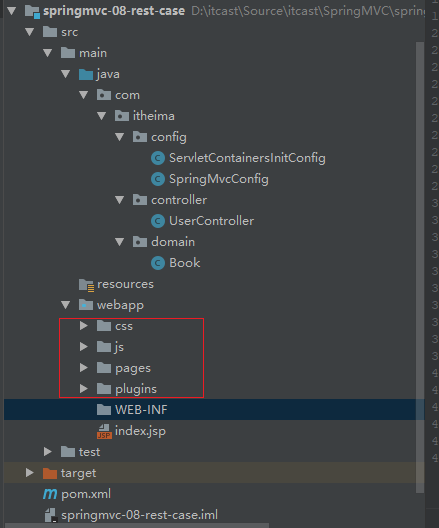The width and height of the screenshot is (439, 528).
Task: Click the Maven pom.xml icon
Action: 50,494
